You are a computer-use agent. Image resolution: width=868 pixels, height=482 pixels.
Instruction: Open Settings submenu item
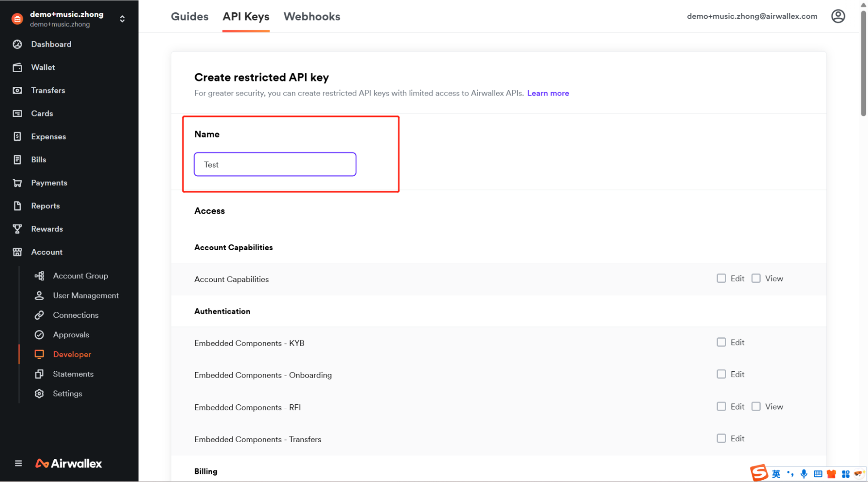coord(67,393)
